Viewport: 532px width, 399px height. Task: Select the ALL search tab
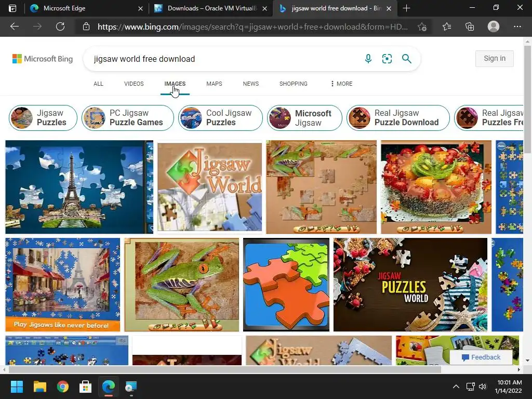pyautogui.click(x=98, y=84)
